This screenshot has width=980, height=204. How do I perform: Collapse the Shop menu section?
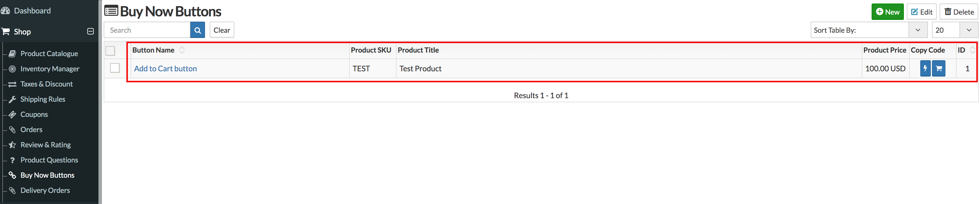tap(90, 32)
